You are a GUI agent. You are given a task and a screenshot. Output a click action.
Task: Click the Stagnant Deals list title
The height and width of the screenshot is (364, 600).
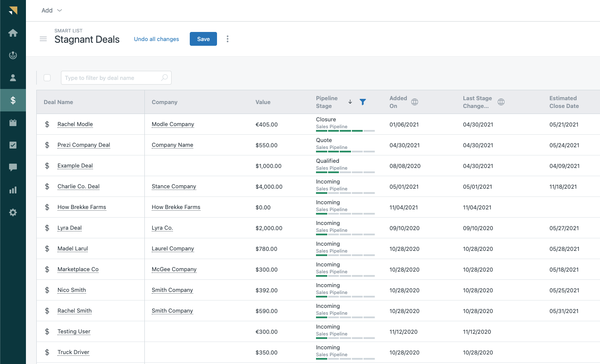pos(87,40)
